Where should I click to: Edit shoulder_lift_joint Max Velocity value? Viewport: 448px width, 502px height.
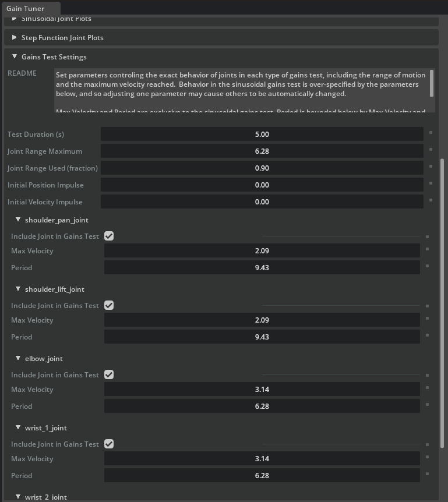(x=262, y=320)
